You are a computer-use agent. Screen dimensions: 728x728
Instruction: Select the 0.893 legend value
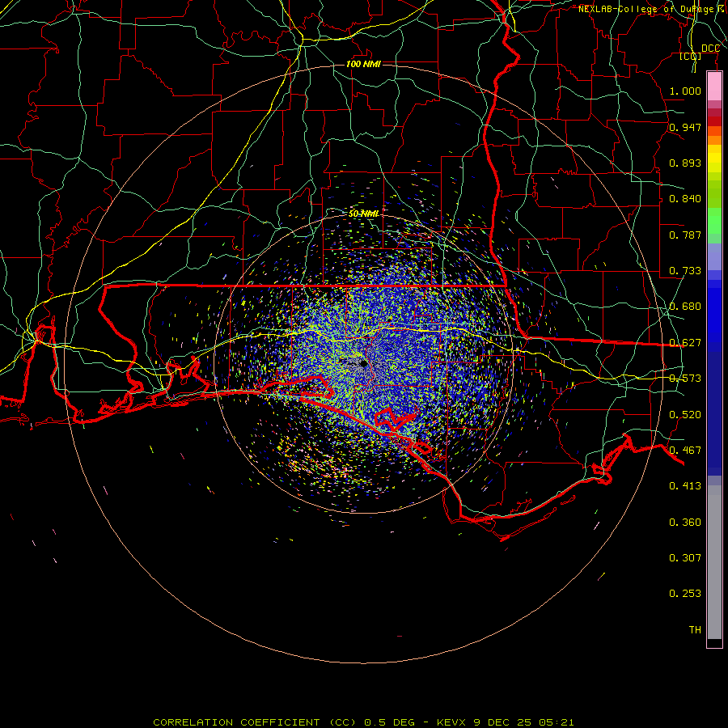click(685, 163)
